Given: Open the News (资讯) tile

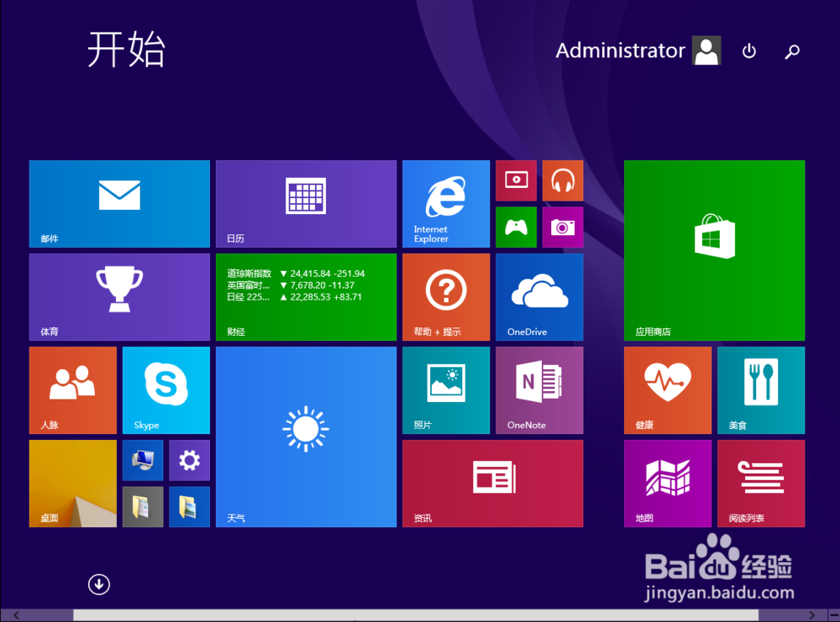Looking at the screenshot, I should click(493, 483).
